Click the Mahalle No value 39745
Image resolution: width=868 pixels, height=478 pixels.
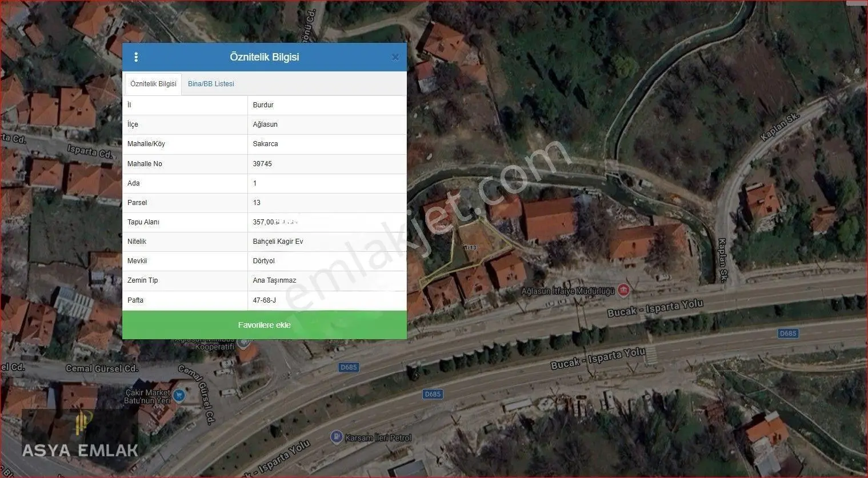[327, 164]
